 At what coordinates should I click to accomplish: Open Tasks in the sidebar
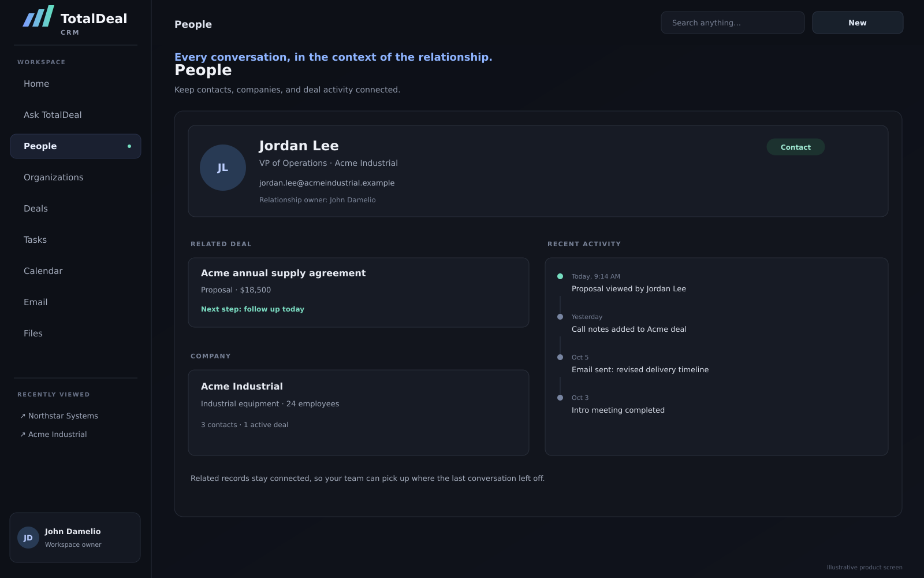click(x=76, y=240)
